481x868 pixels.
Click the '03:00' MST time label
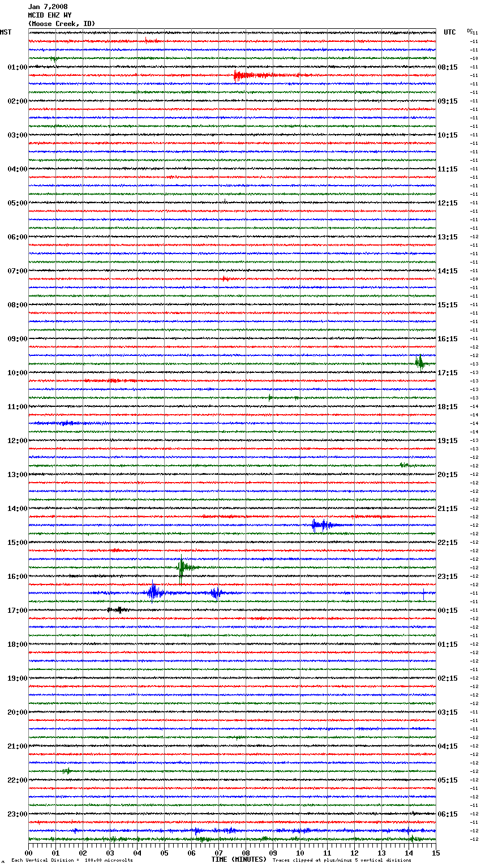[18, 135]
